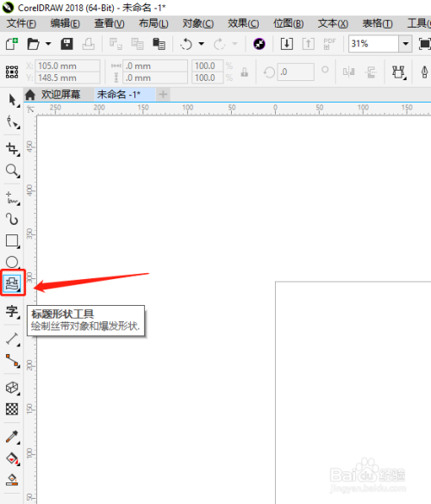Select the Freehand drawing tool

click(13, 197)
